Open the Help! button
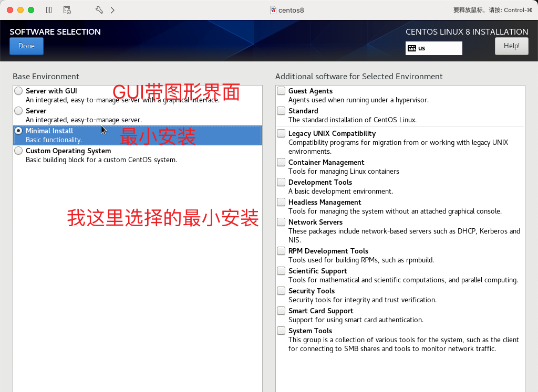Image resolution: width=538 pixels, height=392 pixels. 511,46
